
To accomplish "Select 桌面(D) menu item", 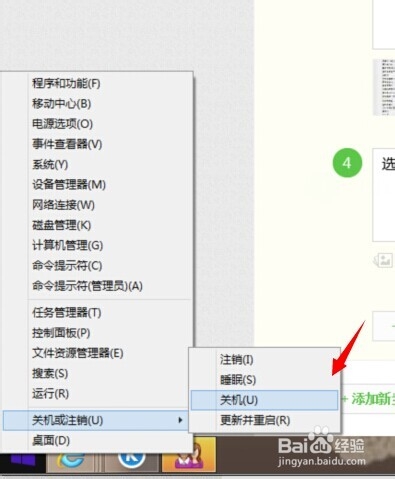I will (x=97, y=441).
